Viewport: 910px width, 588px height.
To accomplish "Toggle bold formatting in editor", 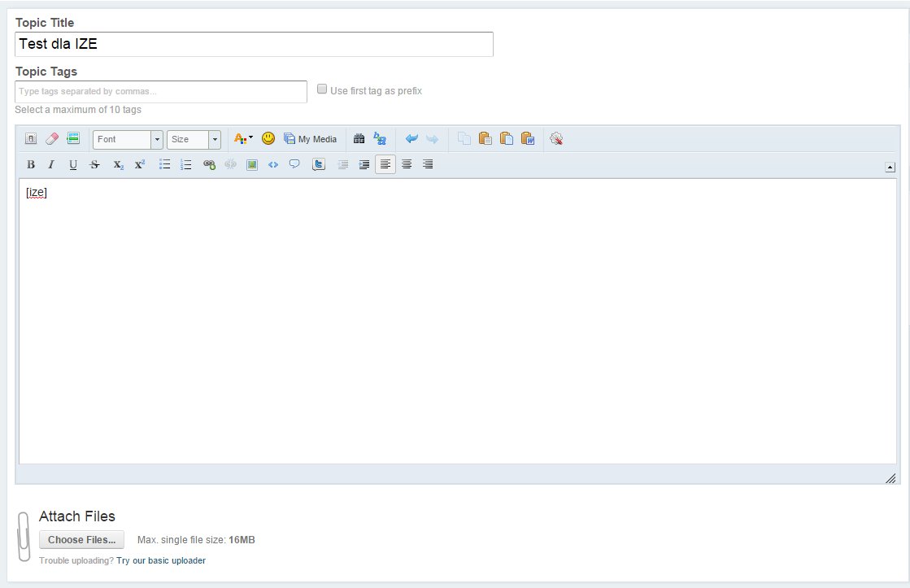I will coord(31,164).
